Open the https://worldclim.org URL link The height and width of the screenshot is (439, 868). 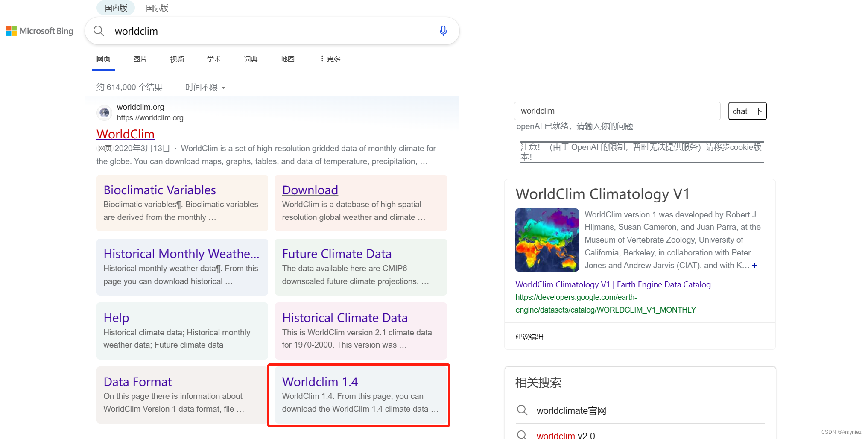pos(150,118)
